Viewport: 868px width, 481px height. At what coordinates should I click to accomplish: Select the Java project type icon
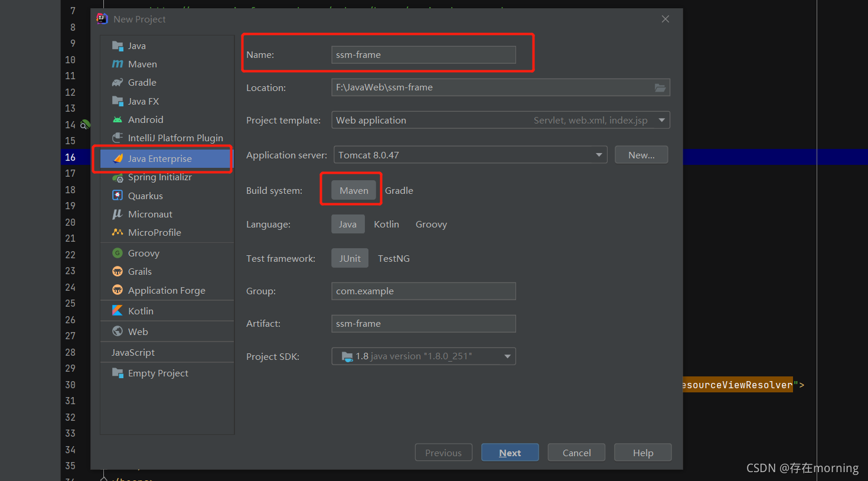pos(118,45)
